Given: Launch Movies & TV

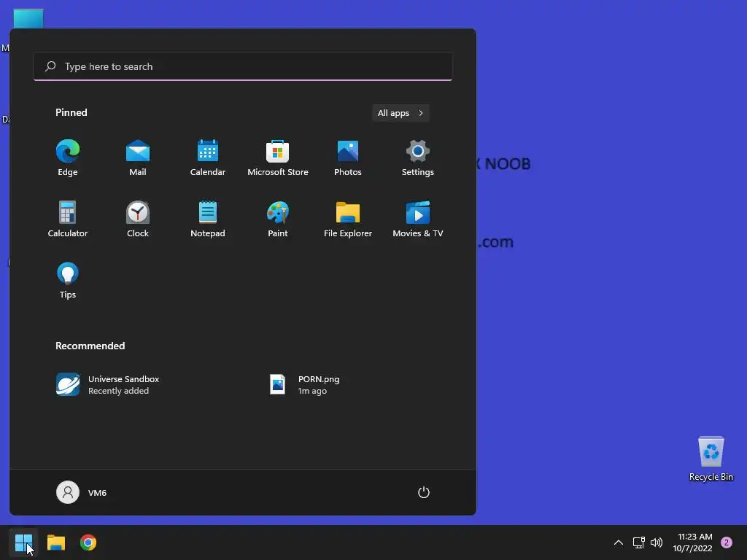Looking at the screenshot, I should pos(418,219).
